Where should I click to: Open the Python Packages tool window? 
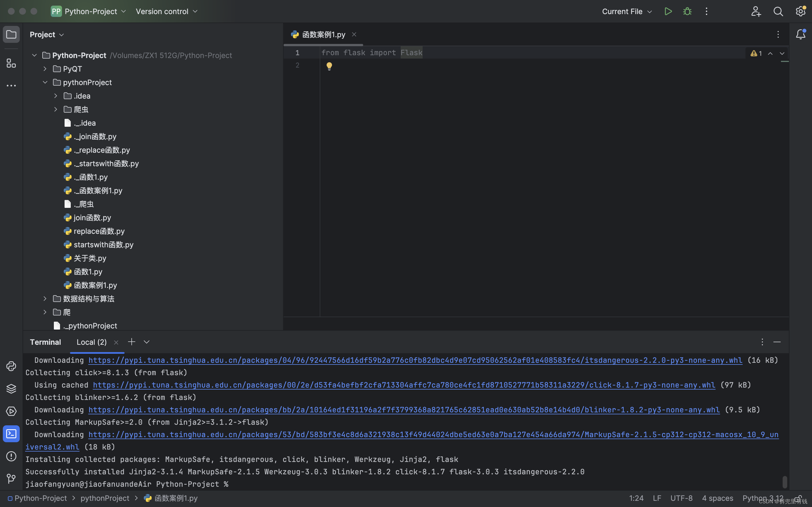pyautogui.click(x=11, y=388)
